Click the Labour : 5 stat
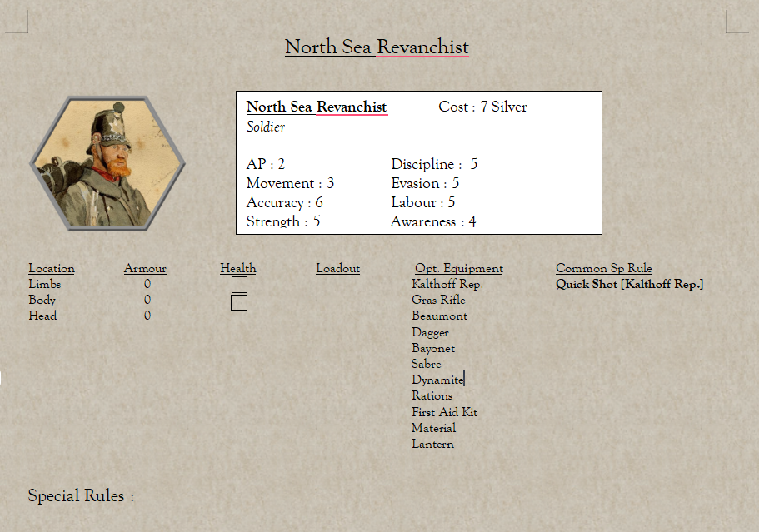 [422, 202]
